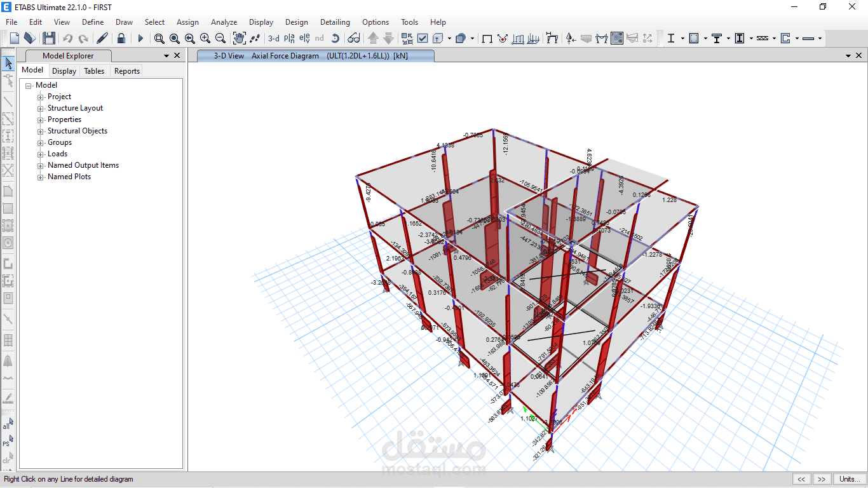Show undeformed shape frame icon
This screenshot has width=868, height=488.
click(x=487, y=38)
